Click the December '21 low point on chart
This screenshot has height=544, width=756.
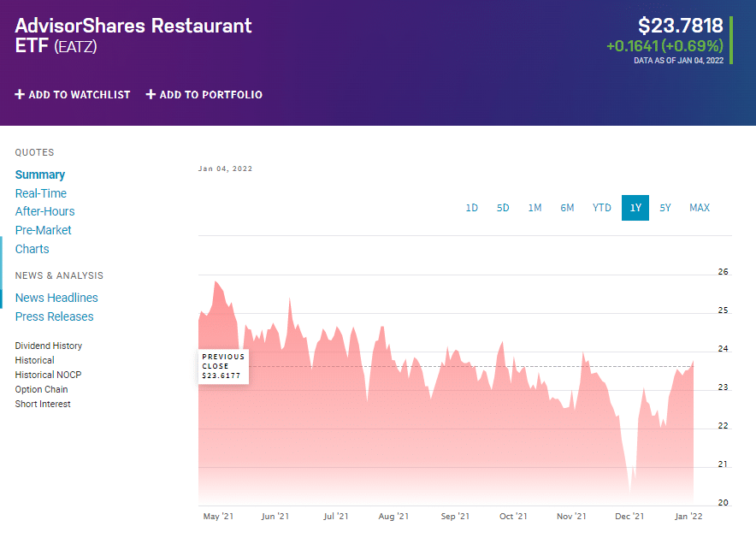point(629,494)
